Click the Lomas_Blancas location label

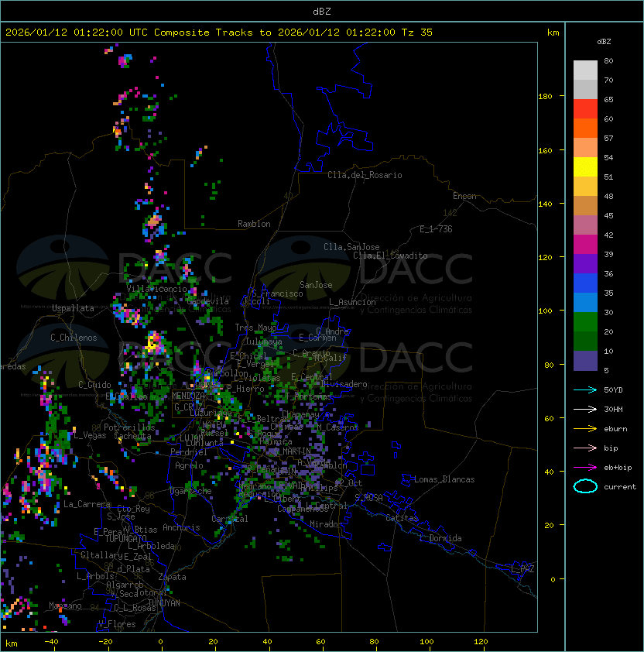click(x=444, y=479)
